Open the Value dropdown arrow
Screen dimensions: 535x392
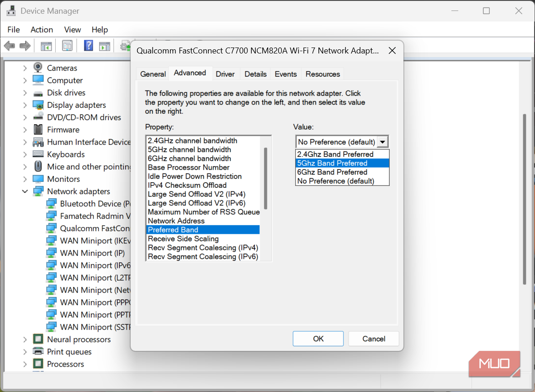point(382,142)
